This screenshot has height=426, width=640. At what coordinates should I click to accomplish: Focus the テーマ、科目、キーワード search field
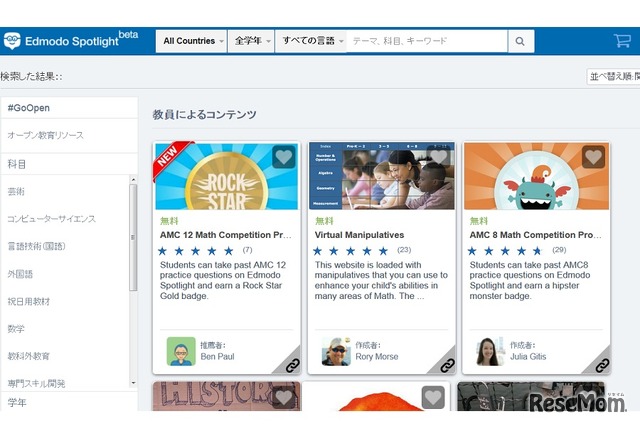427,41
